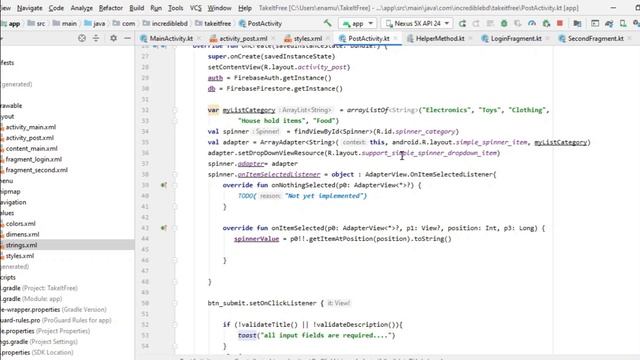The image size is (640, 360).
Task: Switch to the HelperMethod.kt tab
Action: click(x=440, y=39)
